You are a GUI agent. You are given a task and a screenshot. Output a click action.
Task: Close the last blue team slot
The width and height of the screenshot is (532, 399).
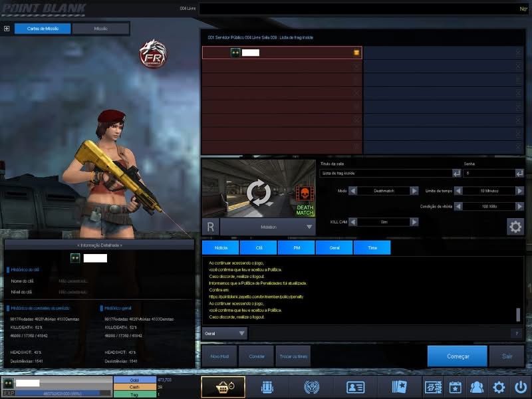[x=518, y=147]
